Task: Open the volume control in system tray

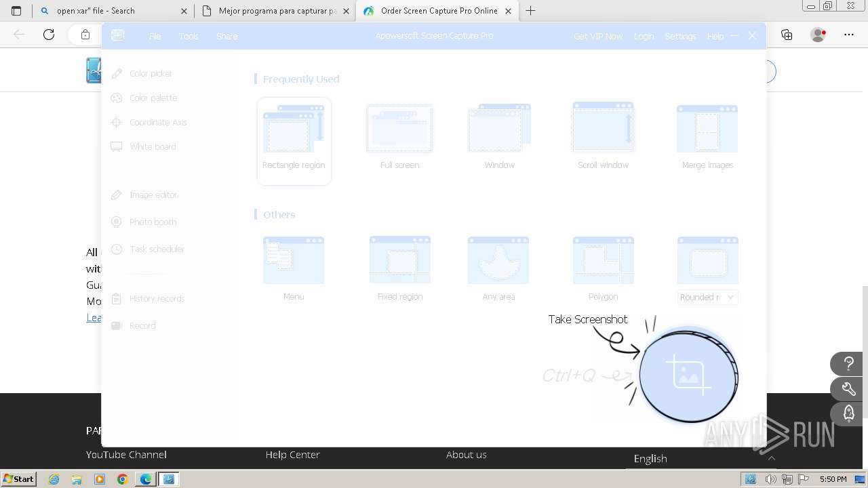Action: pos(770,479)
